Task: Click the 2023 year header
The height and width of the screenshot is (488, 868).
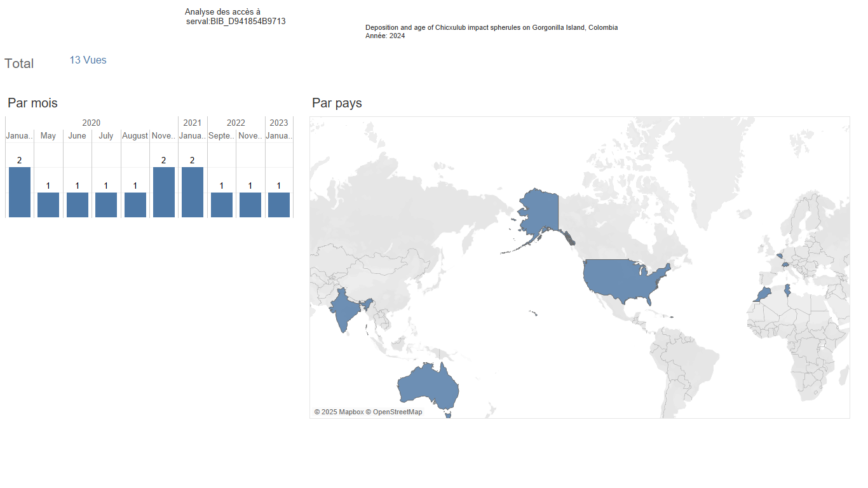Action: click(279, 123)
